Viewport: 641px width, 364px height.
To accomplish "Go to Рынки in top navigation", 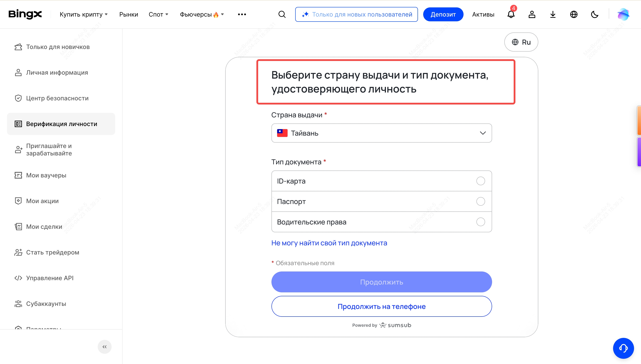I will [x=129, y=15].
